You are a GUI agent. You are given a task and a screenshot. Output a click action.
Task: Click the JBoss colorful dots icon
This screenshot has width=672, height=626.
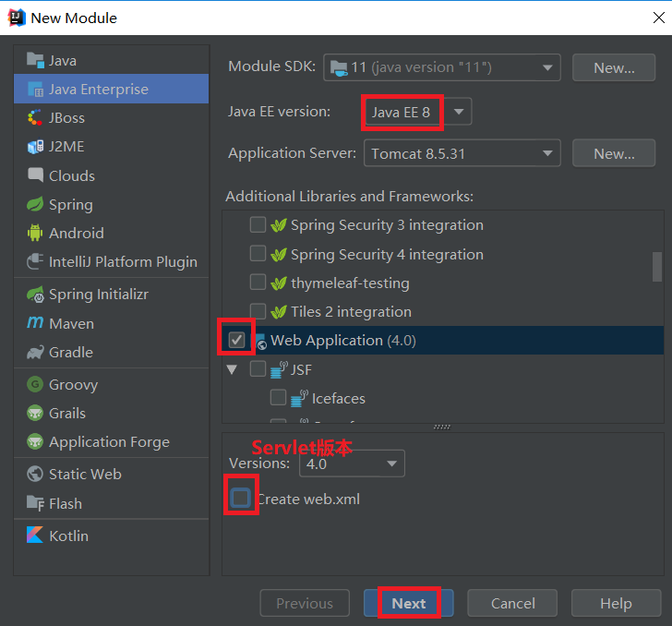coord(35,117)
